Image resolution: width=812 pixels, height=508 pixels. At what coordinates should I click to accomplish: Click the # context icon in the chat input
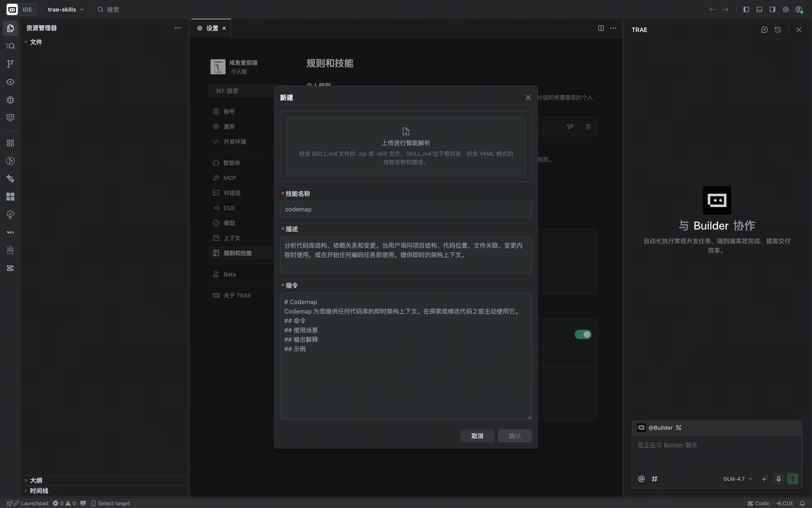tap(654, 479)
